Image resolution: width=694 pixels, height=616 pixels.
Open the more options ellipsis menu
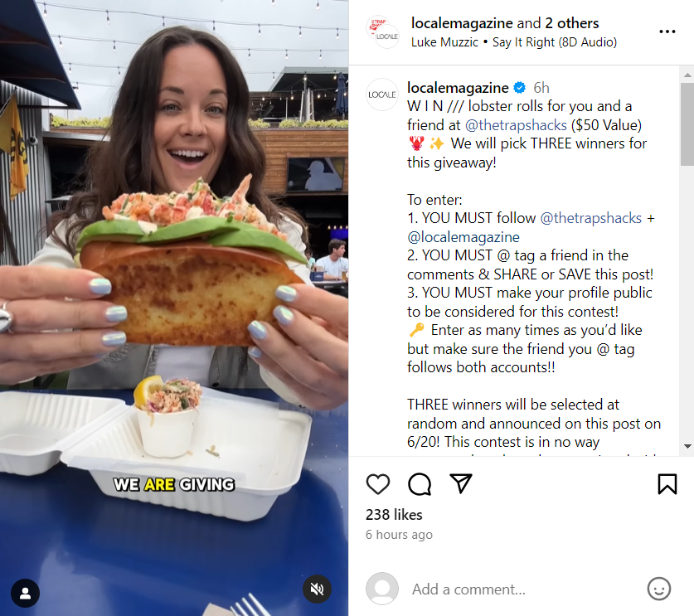(667, 32)
